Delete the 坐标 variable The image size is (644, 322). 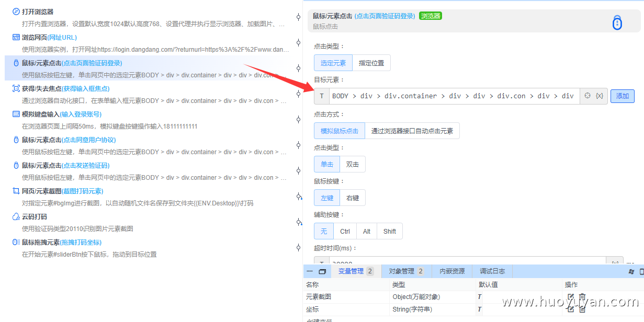(582, 309)
